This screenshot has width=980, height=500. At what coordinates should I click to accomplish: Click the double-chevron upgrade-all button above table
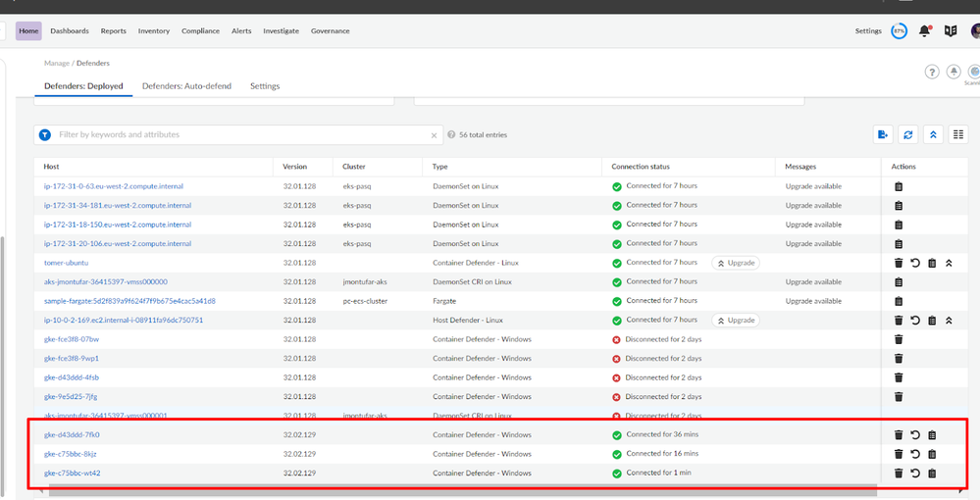[x=932, y=135]
